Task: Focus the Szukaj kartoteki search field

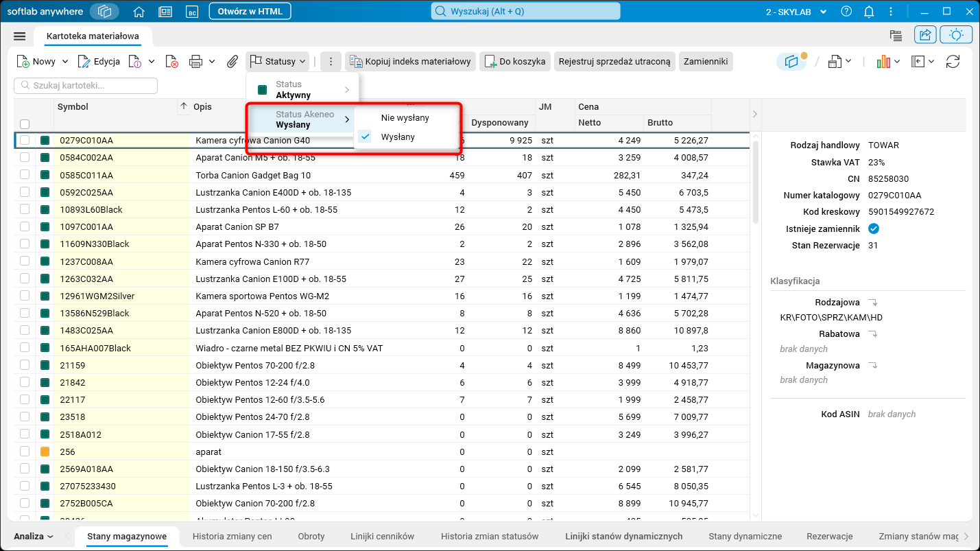Action: [x=86, y=86]
